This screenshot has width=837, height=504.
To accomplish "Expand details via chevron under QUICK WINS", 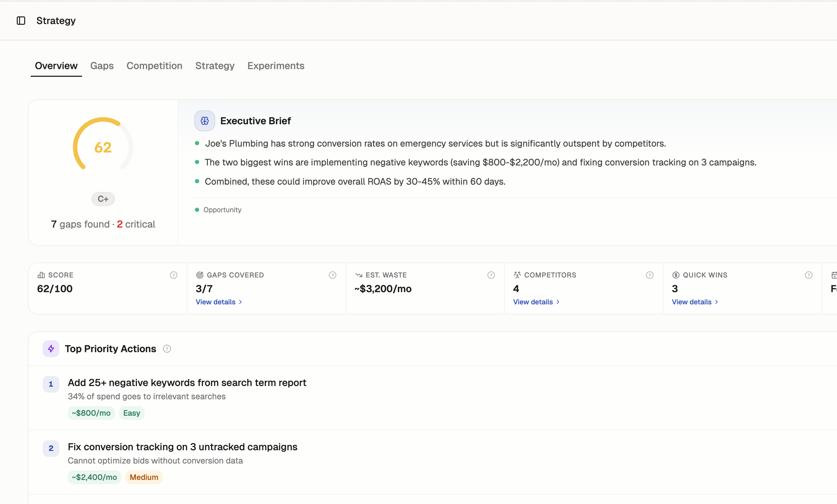I will click(716, 302).
